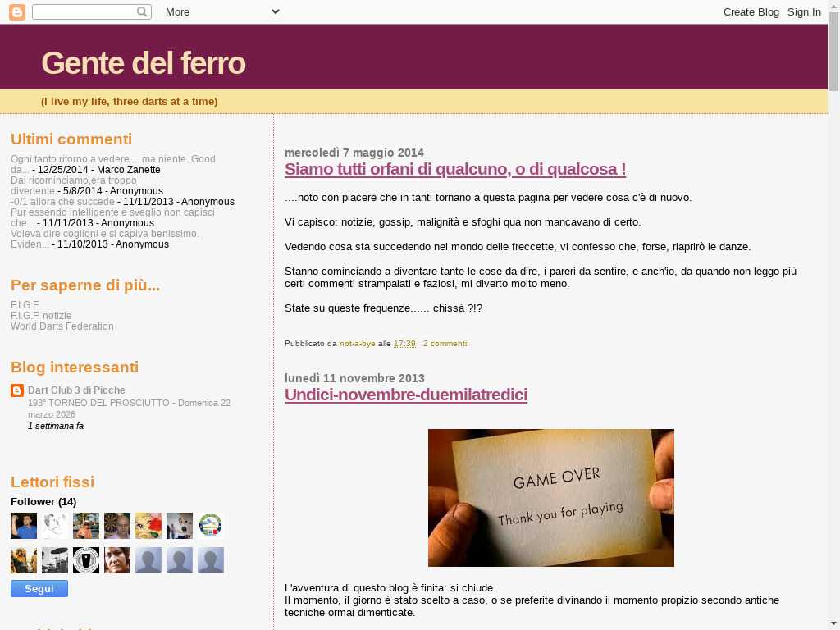Viewport: 840px width, 630px height.
Task: Click the last default silhouette follower avatar
Action: click(211, 560)
